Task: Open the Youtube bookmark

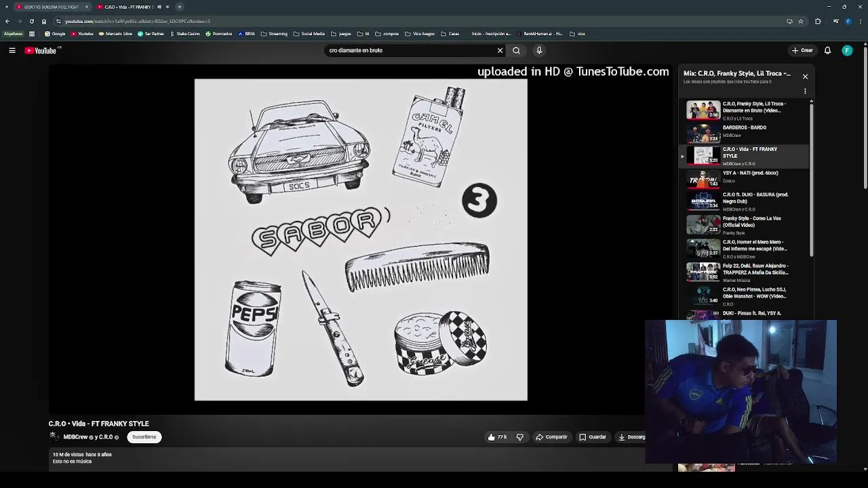Action: tap(82, 34)
